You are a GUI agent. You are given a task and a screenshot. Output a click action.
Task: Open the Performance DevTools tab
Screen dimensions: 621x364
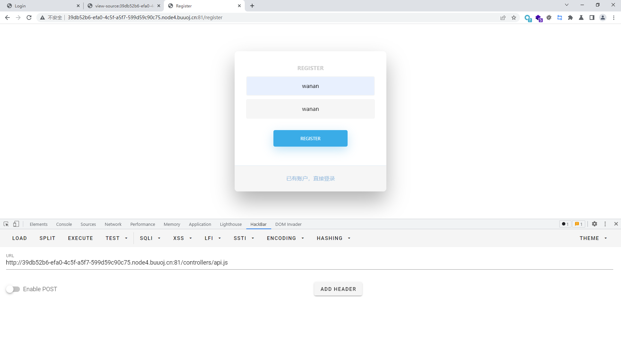[143, 224]
